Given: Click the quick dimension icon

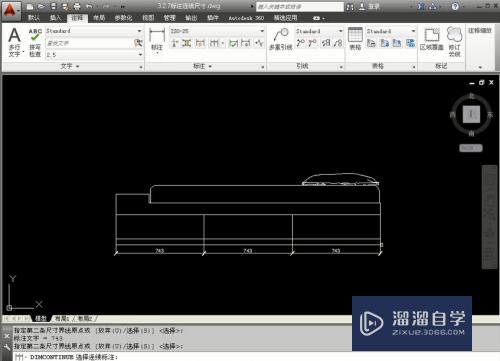Looking at the screenshot, I should click(200, 43).
